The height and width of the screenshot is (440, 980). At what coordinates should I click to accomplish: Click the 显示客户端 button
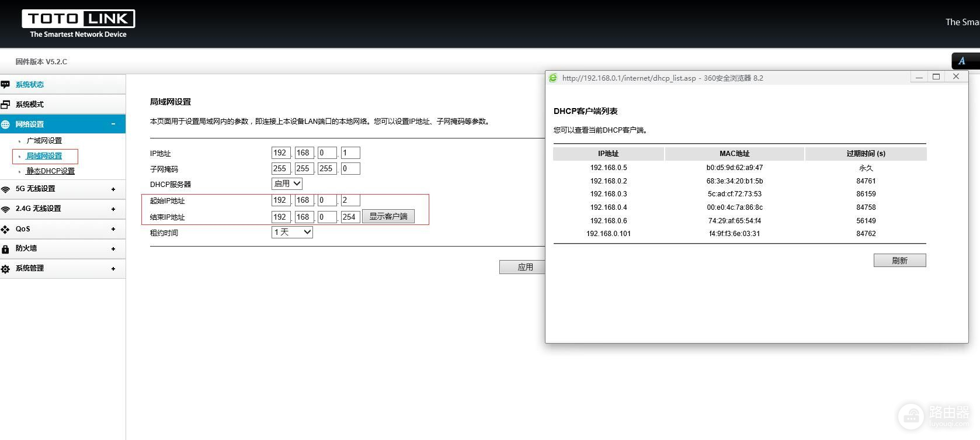click(388, 216)
